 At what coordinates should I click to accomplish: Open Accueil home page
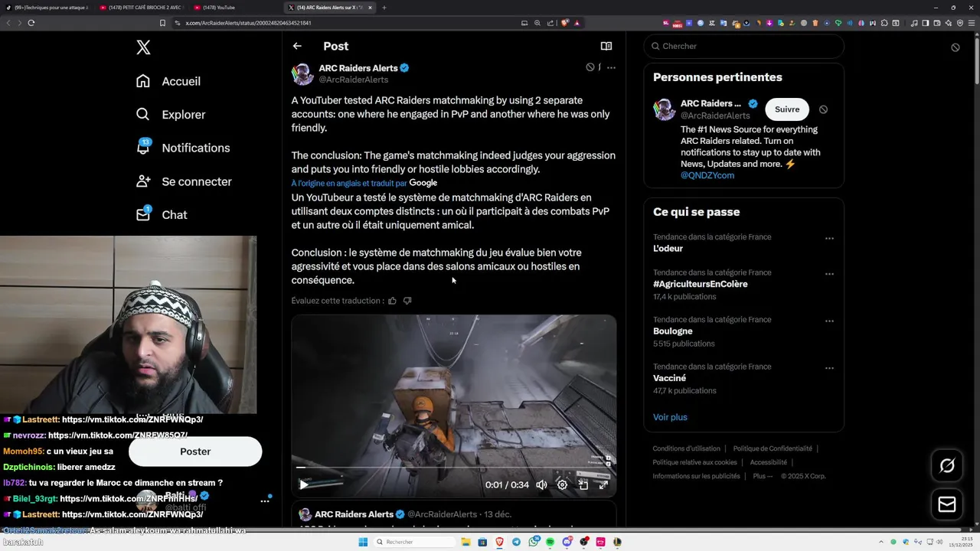coord(168,81)
